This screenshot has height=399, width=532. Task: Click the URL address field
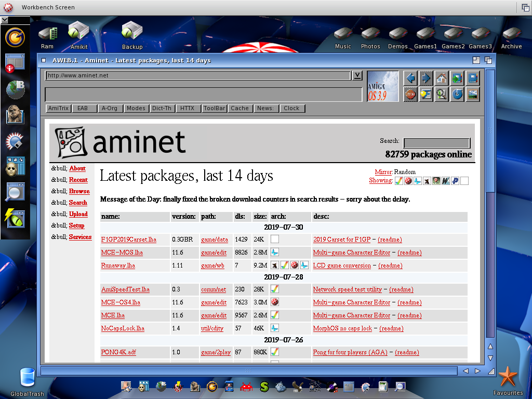(198, 75)
